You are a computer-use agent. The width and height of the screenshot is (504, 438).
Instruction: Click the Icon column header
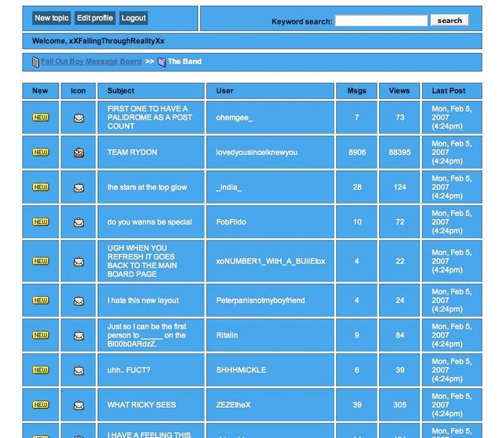(x=78, y=91)
